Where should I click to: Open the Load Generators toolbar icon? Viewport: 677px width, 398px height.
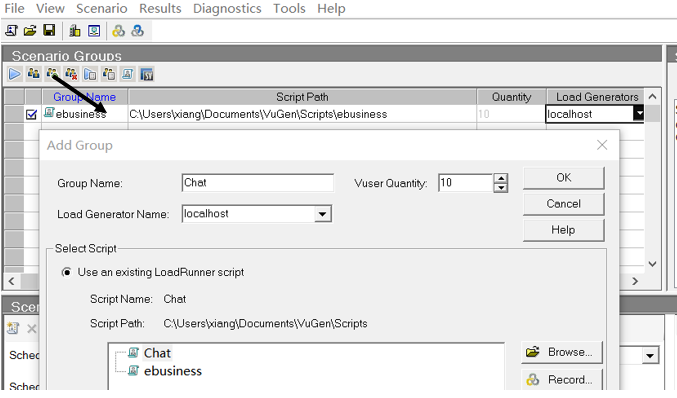[75, 31]
